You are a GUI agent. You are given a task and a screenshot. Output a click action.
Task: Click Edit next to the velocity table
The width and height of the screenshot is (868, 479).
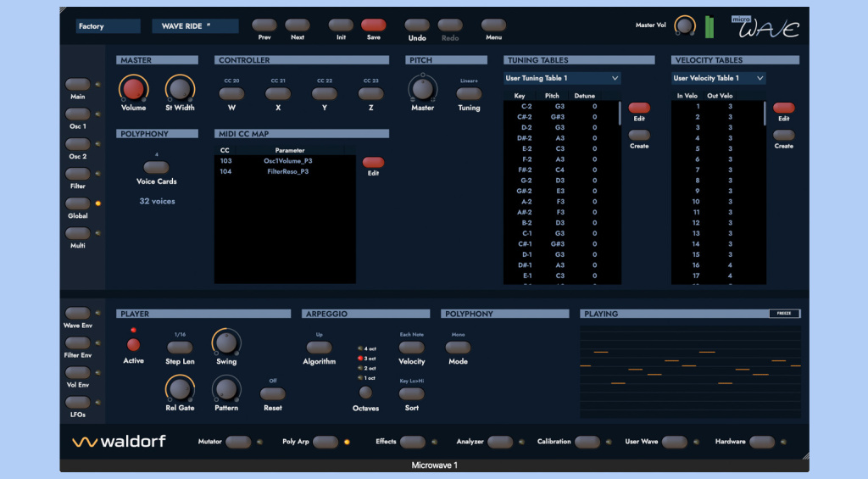[783, 108]
